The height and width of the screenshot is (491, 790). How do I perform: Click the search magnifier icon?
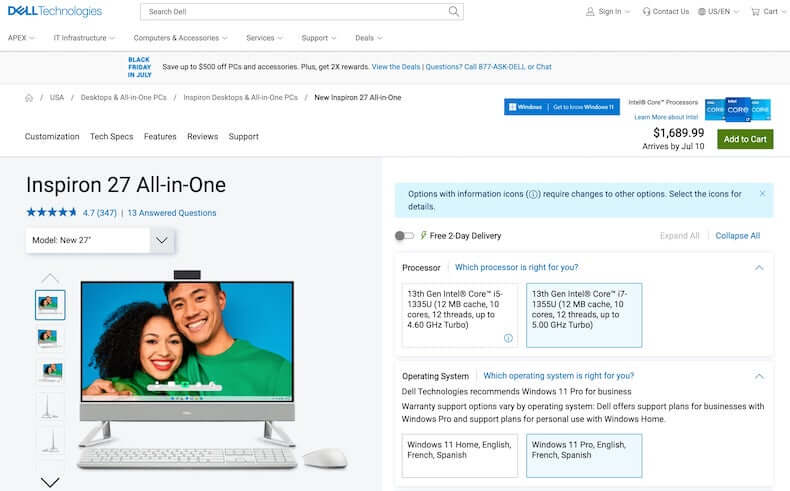pos(453,11)
